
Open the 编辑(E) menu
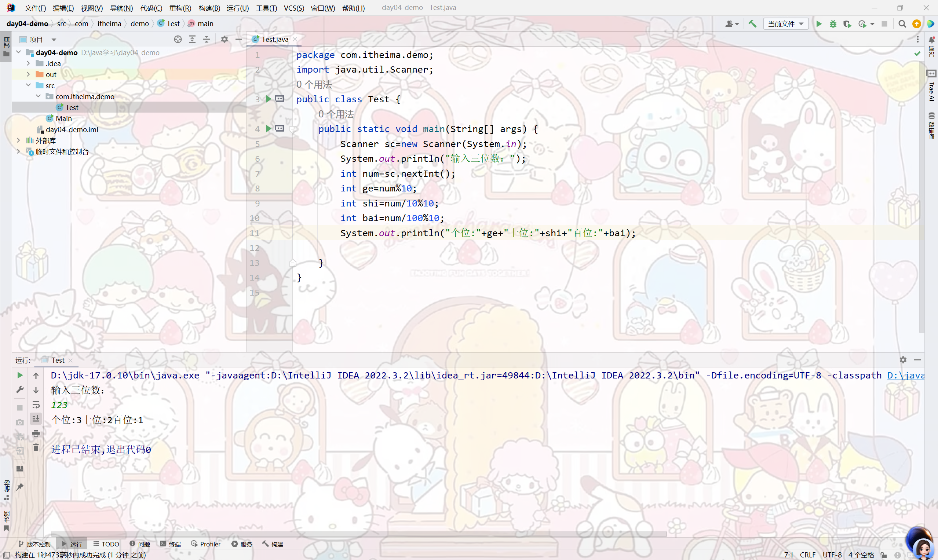(63, 8)
